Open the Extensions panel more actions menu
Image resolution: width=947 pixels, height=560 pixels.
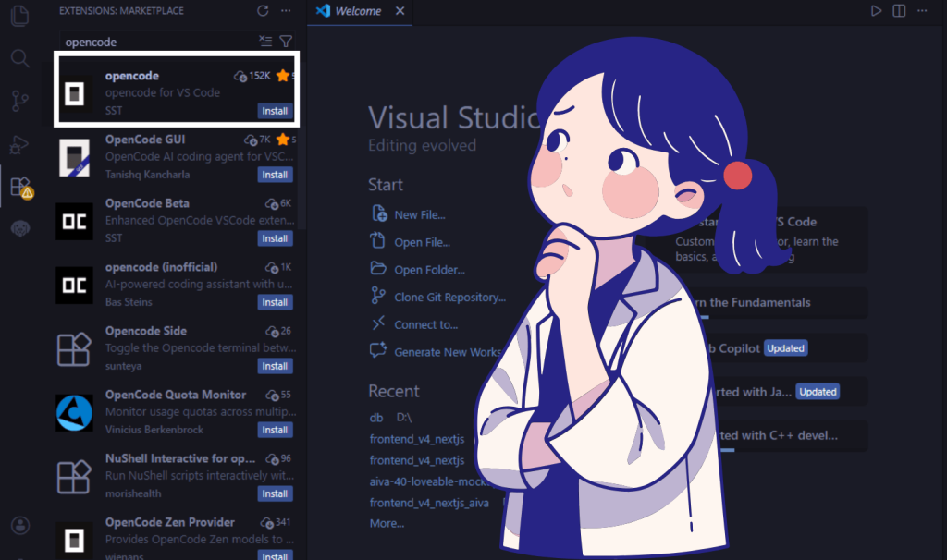click(x=286, y=11)
